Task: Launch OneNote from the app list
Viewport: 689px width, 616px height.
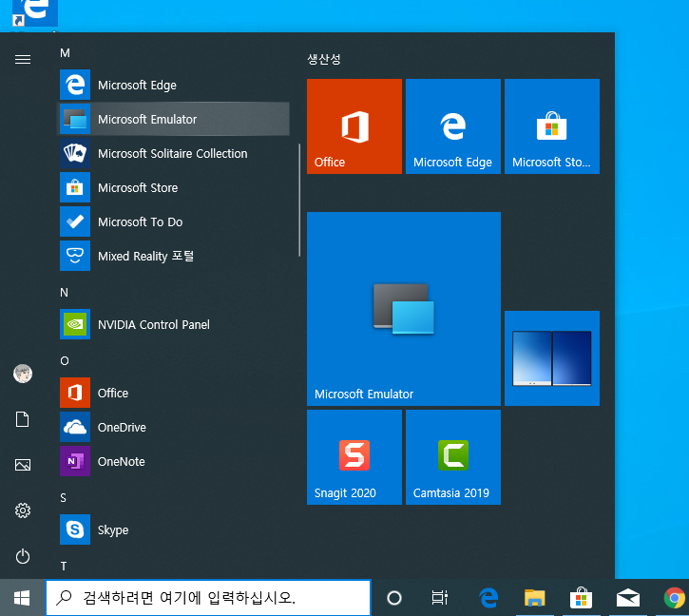Action: tap(174, 462)
